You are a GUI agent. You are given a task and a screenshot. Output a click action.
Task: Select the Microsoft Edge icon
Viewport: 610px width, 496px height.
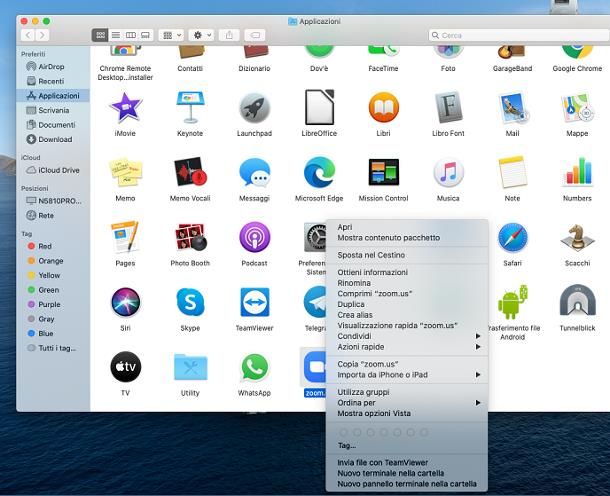click(x=319, y=172)
